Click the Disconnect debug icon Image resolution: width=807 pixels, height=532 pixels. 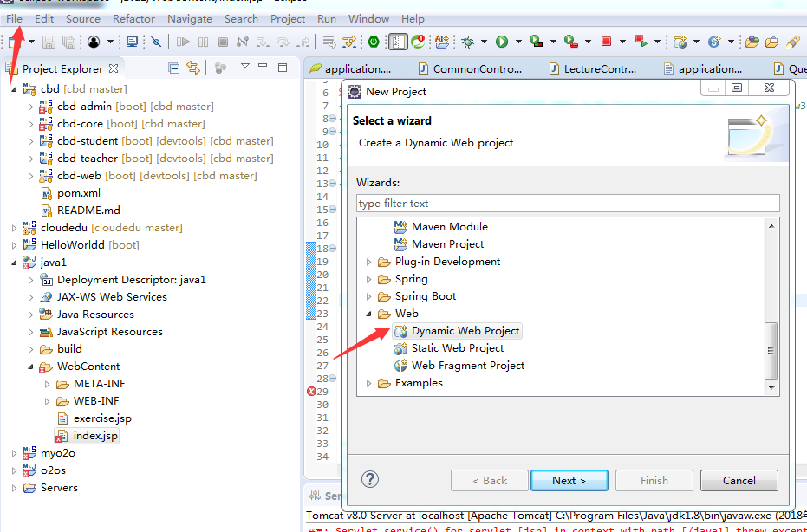[243, 42]
